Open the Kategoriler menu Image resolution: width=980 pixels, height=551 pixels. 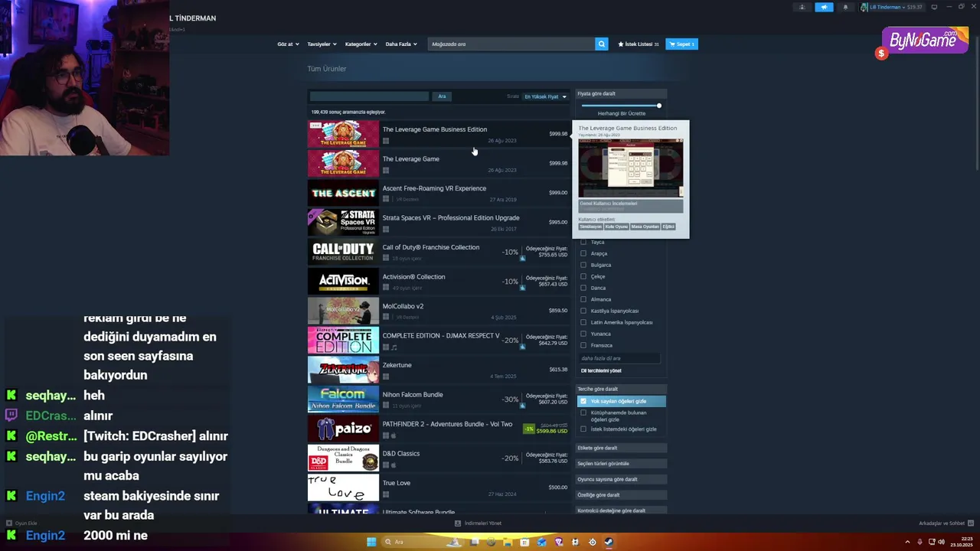coord(361,44)
